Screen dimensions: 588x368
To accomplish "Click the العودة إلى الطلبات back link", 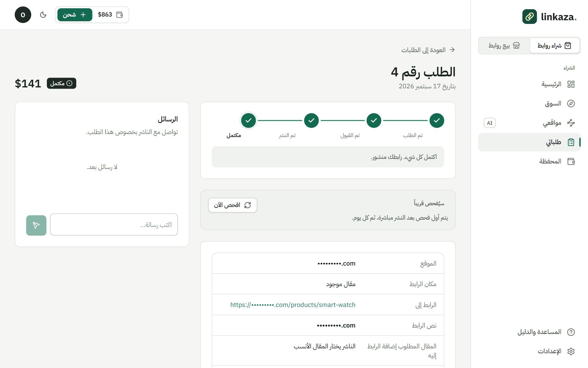I will click(x=428, y=50).
